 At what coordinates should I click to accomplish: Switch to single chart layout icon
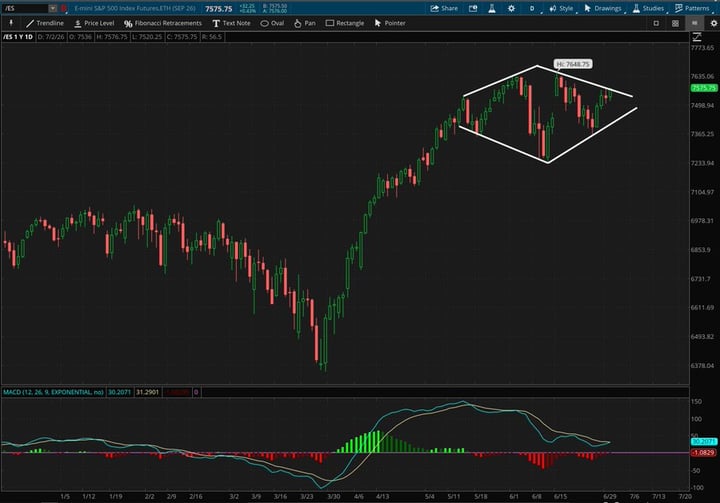pos(656,23)
